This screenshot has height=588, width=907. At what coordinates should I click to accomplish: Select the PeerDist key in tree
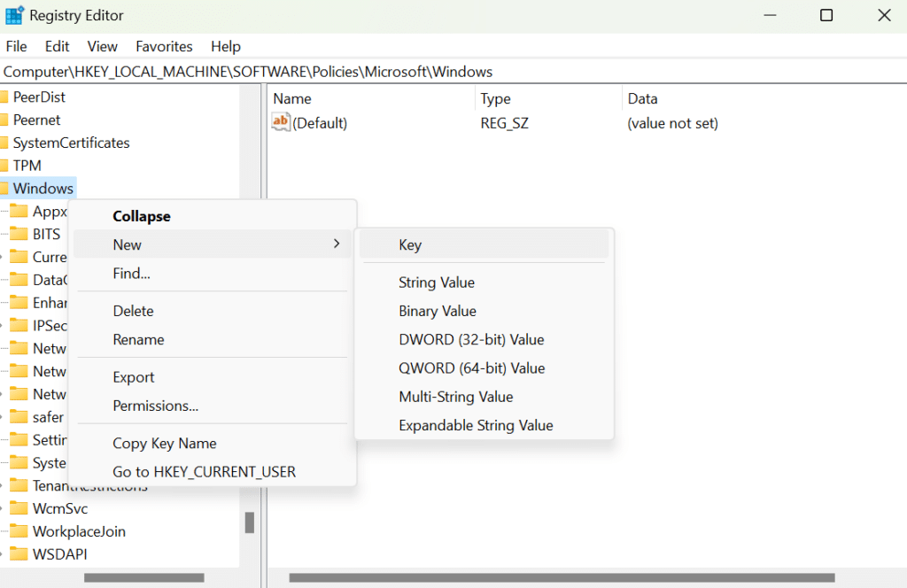[39, 97]
